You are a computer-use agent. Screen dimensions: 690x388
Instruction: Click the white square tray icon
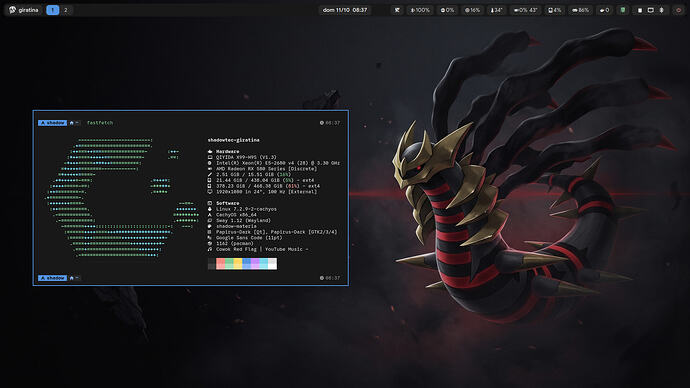point(640,10)
